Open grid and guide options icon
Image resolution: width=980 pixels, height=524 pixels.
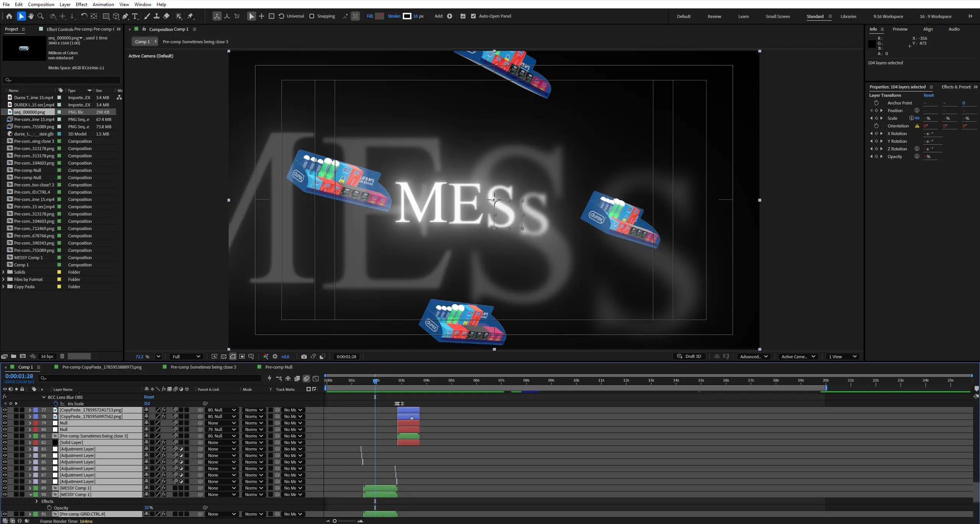pos(251,356)
